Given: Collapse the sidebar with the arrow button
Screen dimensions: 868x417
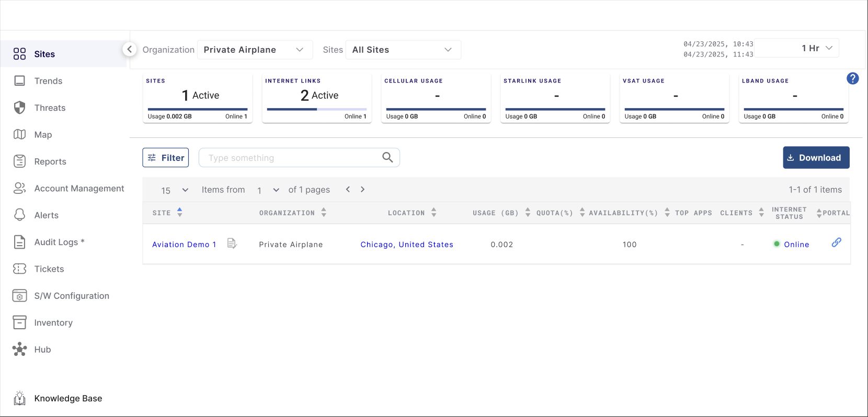Looking at the screenshot, I should (x=129, y=49).
